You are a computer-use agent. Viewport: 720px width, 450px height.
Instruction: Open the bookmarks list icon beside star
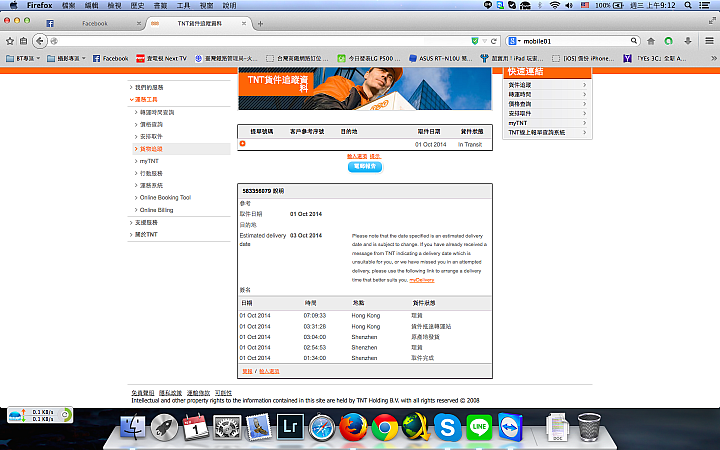click(23, 41)
